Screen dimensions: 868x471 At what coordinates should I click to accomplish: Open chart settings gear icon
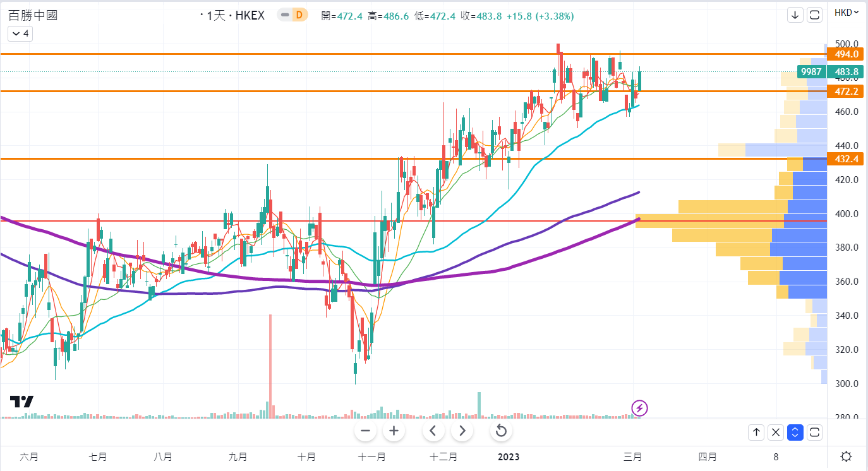point(847,456)
